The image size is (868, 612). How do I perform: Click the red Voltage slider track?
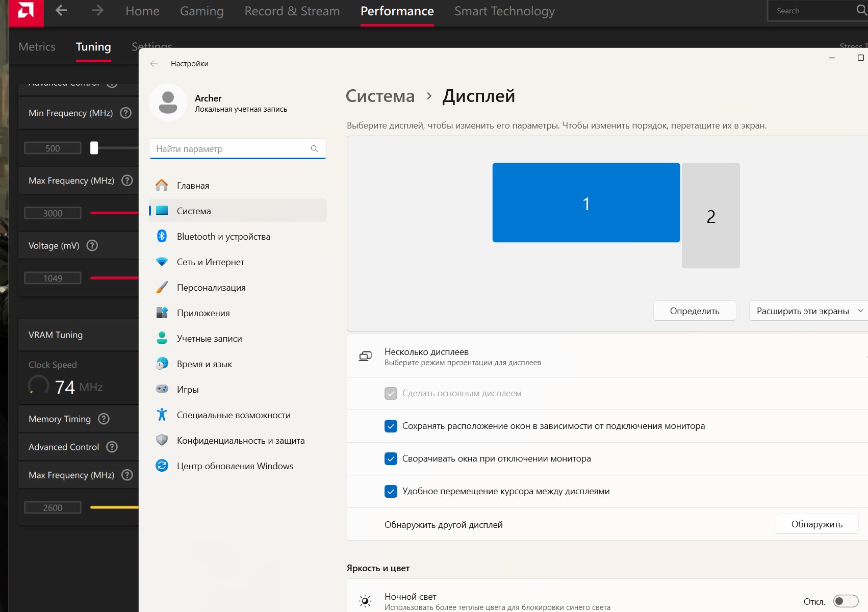pos(114,278)
